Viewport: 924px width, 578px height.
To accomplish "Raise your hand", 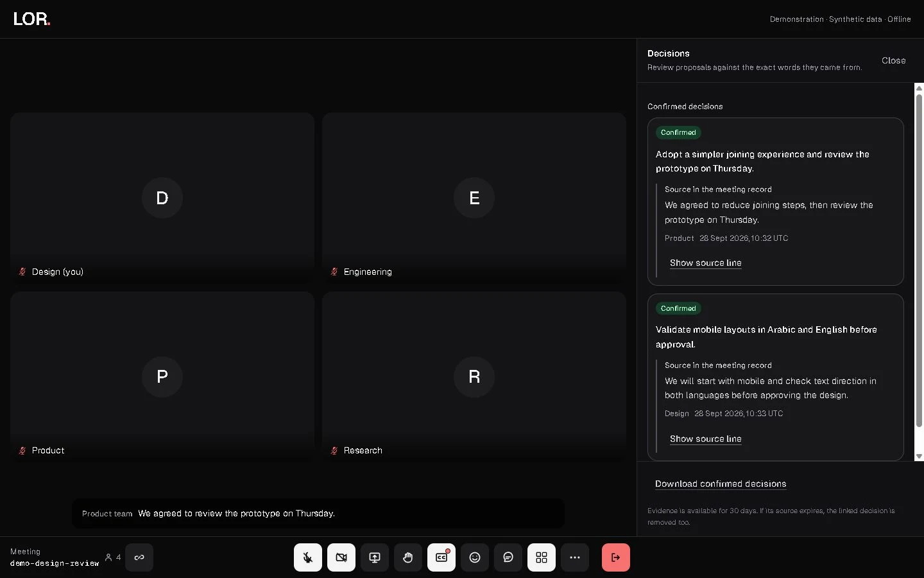I will pyautogui.click(x=408, y=557).
